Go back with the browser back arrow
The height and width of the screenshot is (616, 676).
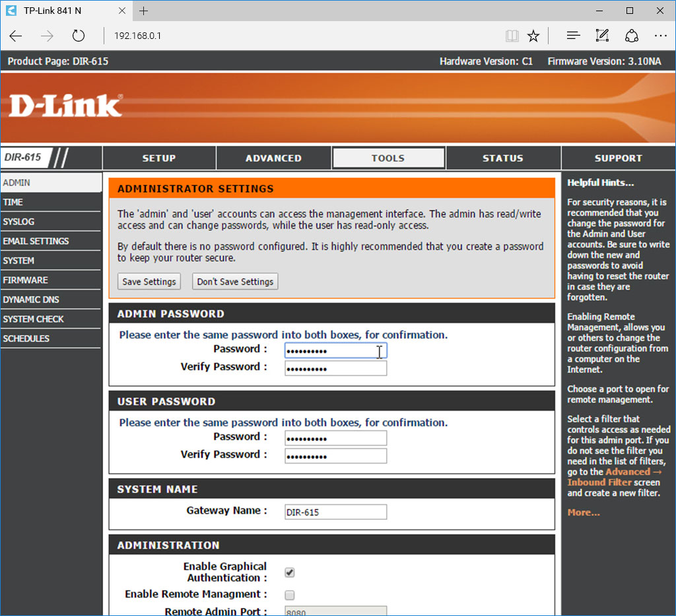(x=16, y=36)
